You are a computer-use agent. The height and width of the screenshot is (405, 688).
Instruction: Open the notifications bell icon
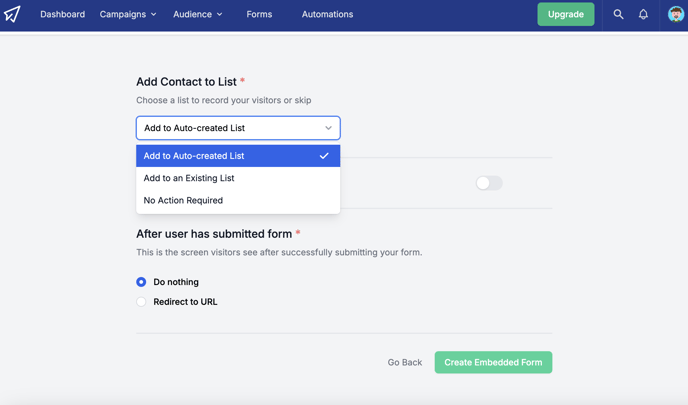[x=643, y=14]
